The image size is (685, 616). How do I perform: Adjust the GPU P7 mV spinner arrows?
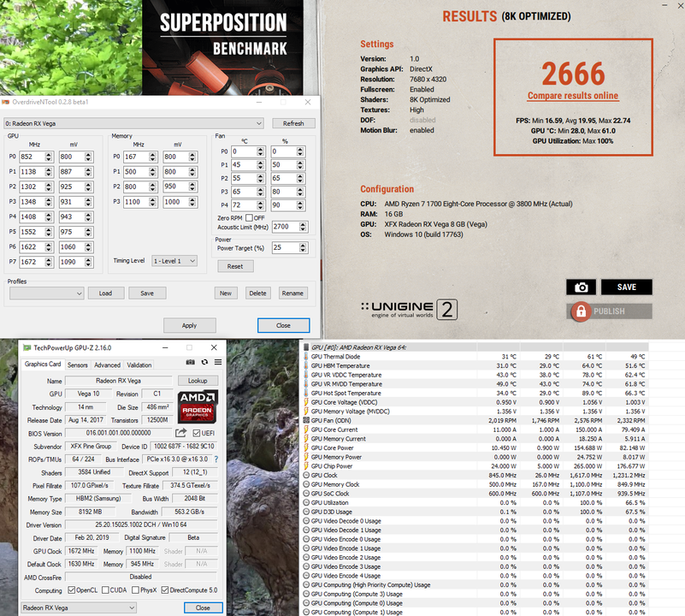pyautogui.click(x=88, y=262)
